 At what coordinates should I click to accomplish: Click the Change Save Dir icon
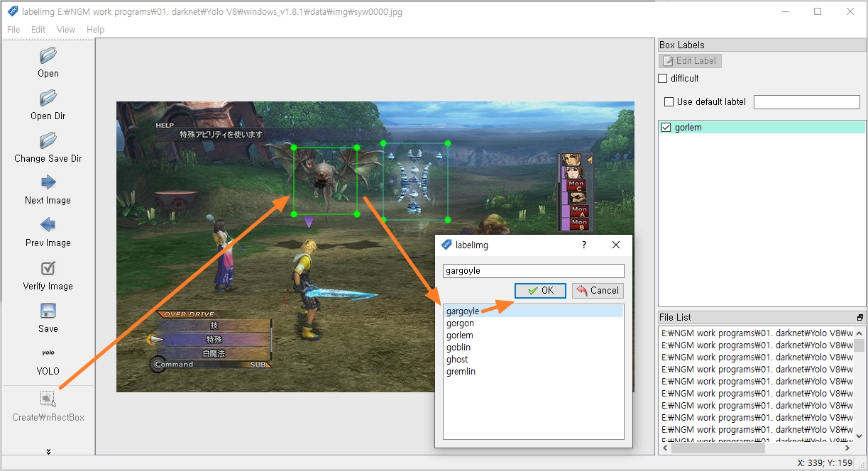[x=48, y=140]
